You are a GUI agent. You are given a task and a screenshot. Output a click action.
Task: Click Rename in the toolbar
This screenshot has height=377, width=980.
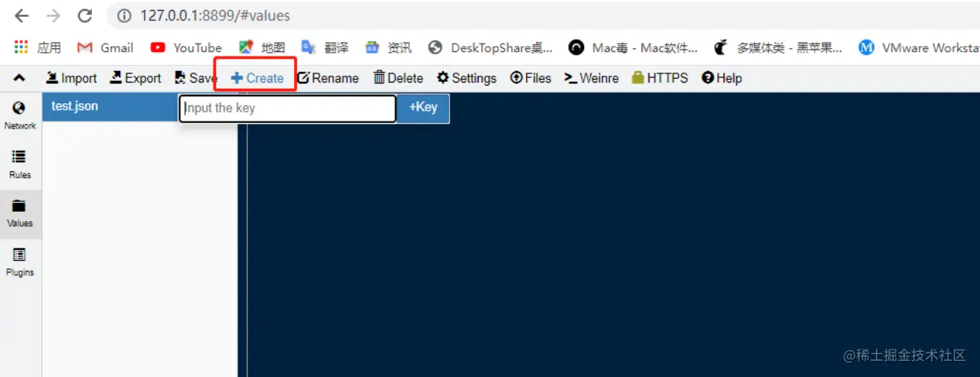point(328,78)
